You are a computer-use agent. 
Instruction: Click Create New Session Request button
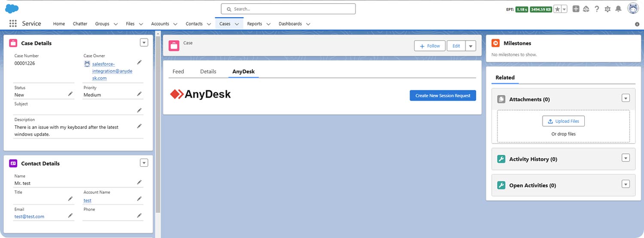(443, 96)
